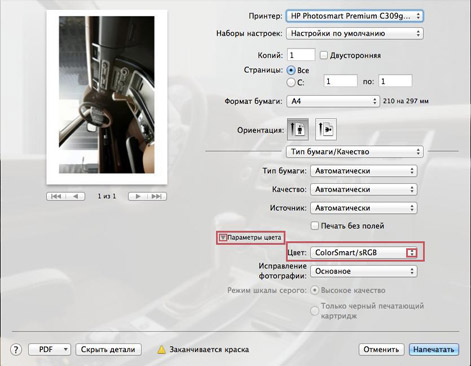Image resolution: width=471 pixels, height=366 pixels.
Task: Click Скрыть детали button
Action: (x=108, y=350)
